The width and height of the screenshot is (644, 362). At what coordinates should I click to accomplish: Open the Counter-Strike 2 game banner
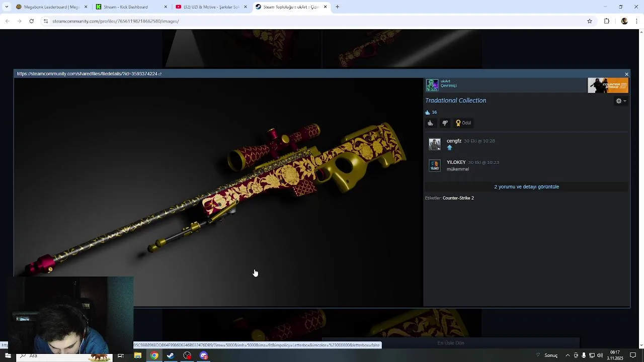click(x=608, y=85)
